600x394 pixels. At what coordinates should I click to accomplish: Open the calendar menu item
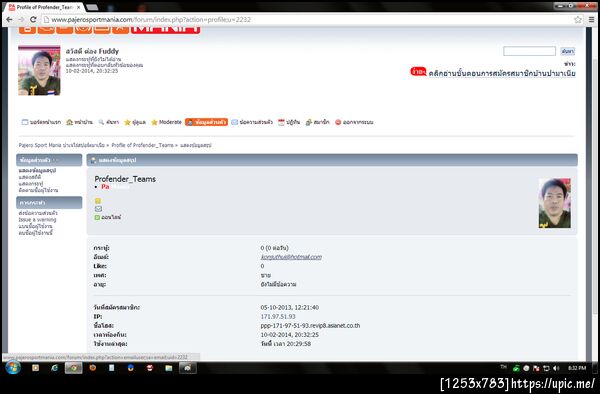289,122
